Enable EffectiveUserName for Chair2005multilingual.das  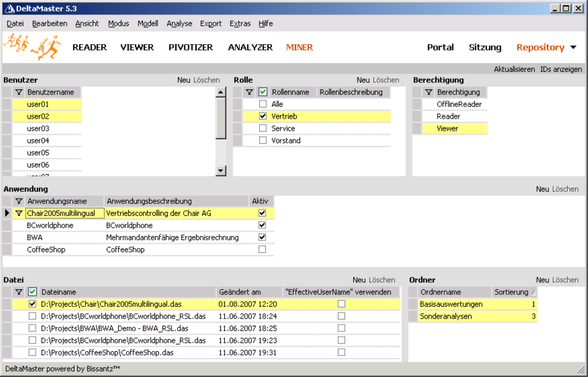[342, 304]
